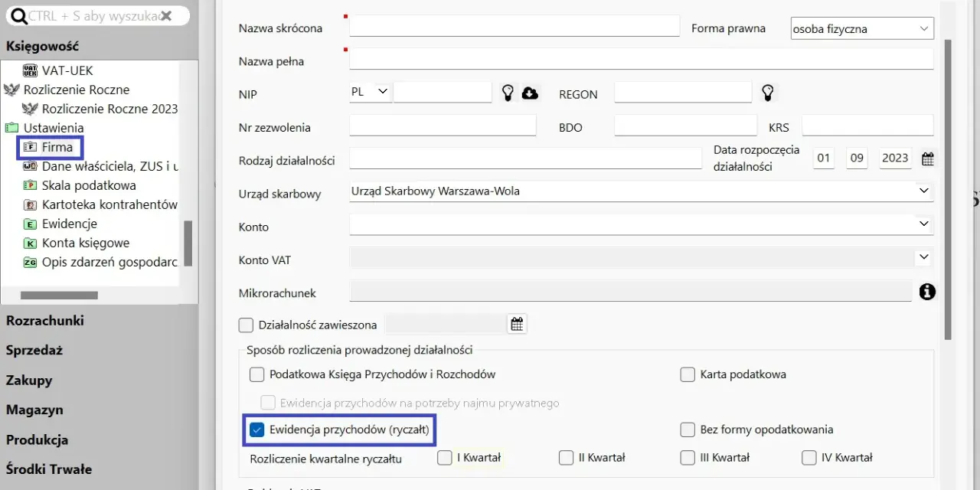Click the cloud download icon beside NIP
980x490 pixels.
[530, 93]
